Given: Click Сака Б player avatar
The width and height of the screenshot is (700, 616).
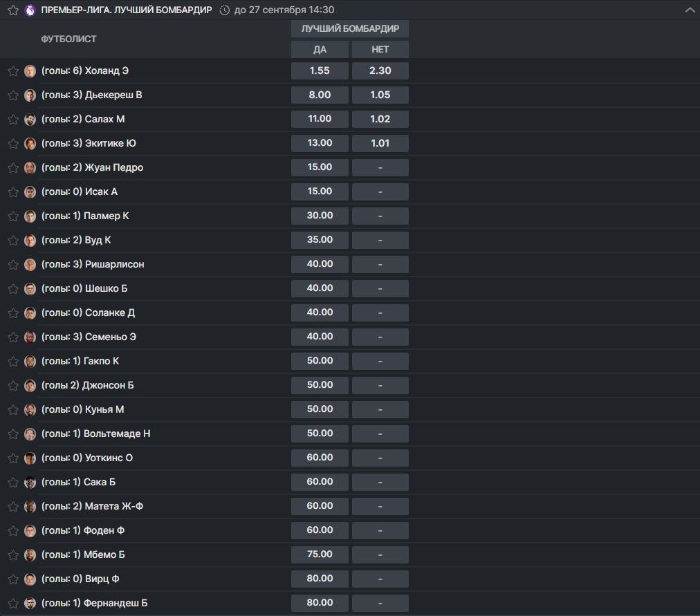Looking at the screenshot, I should [x=30, y=482].
